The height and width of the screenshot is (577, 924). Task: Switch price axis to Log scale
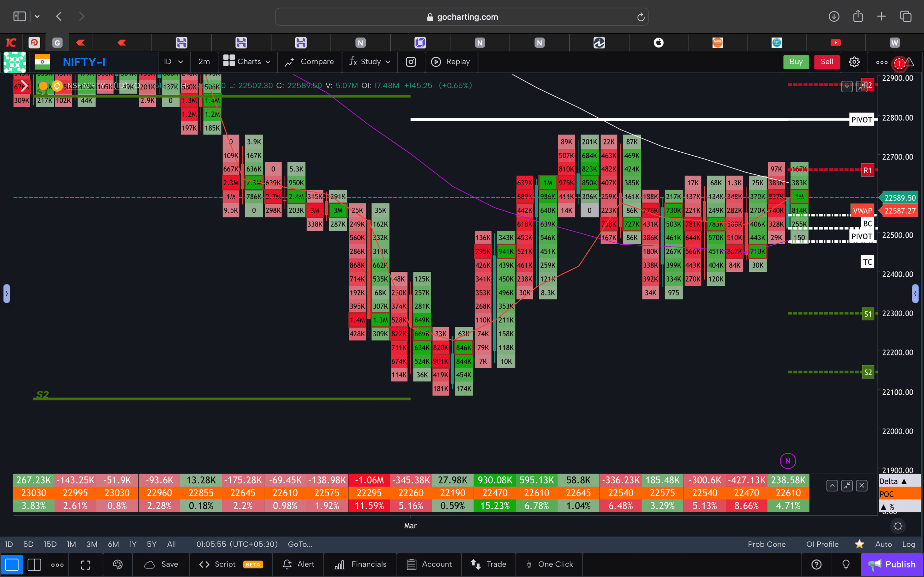909,544
